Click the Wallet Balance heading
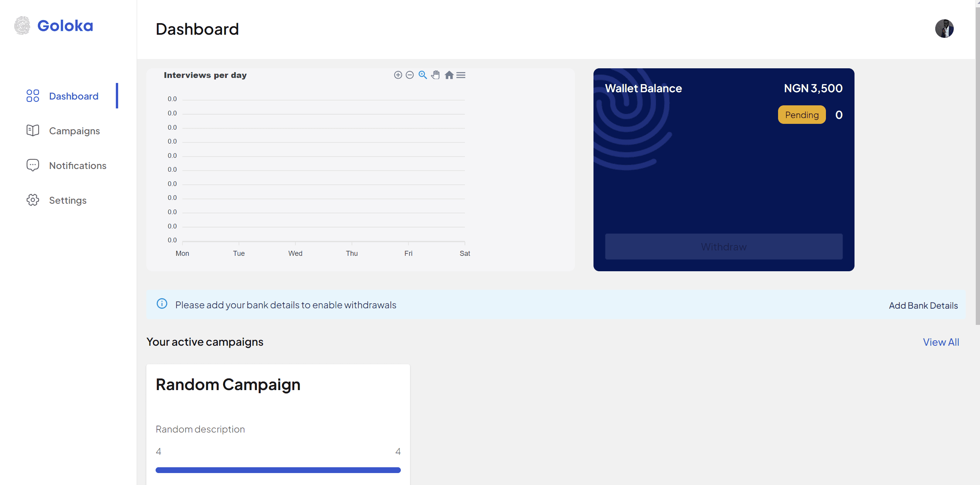The image size is (980, 485). coord(643,88)
